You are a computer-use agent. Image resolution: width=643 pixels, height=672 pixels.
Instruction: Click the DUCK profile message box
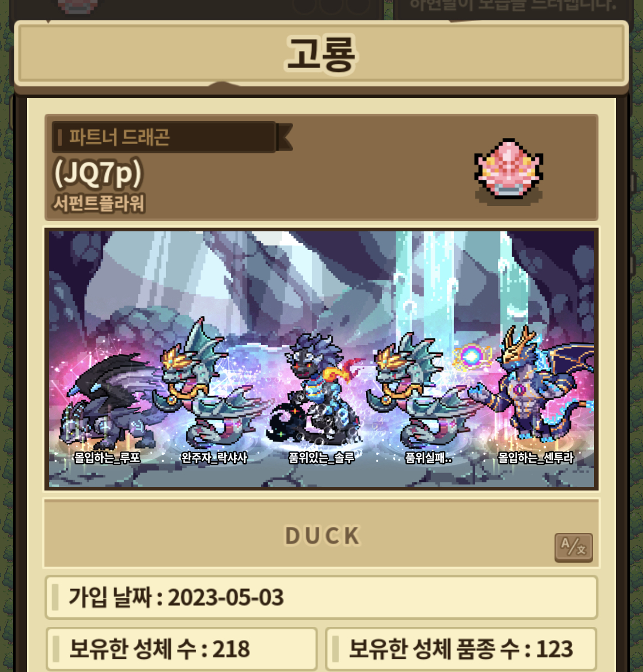point(321,534)
